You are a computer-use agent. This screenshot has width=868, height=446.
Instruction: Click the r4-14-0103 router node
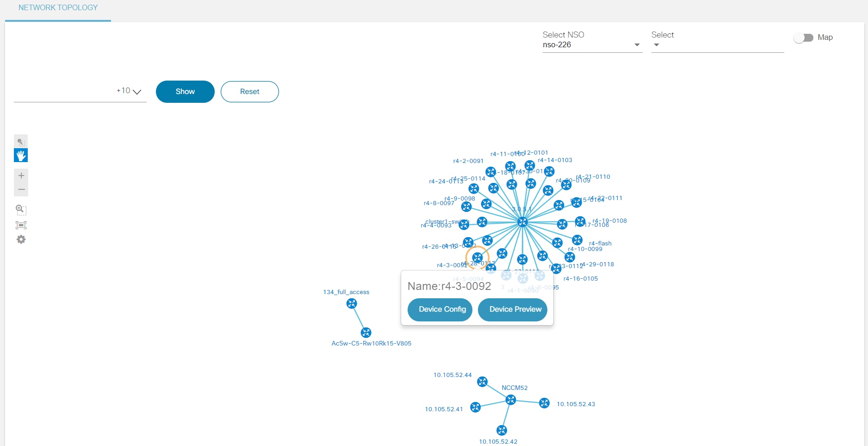click(x=549, y=171)
